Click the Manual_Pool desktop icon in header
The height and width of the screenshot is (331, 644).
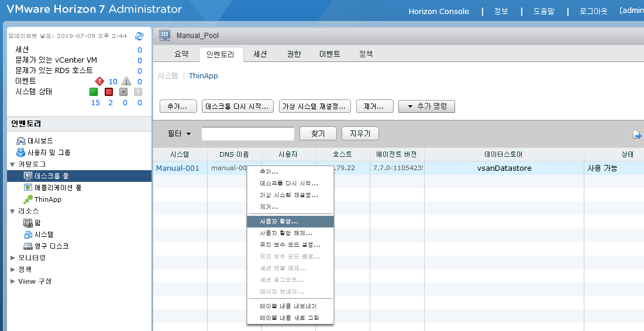pos(165,35)
